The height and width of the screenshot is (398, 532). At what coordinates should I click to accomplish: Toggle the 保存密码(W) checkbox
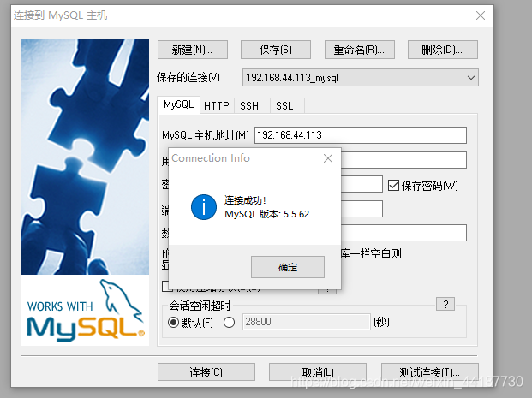[x=393, y=186]
